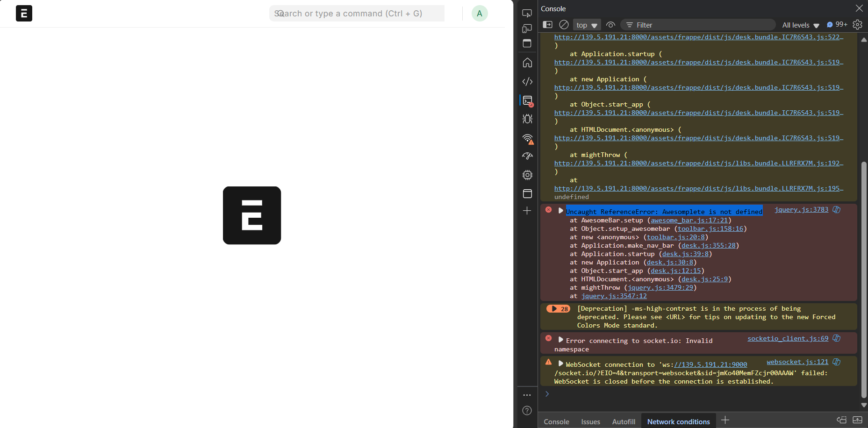The height and width of the screenshot is (428, 868).
Task: Explain WebSocket warning with Copilot icon
Action: 837,362
